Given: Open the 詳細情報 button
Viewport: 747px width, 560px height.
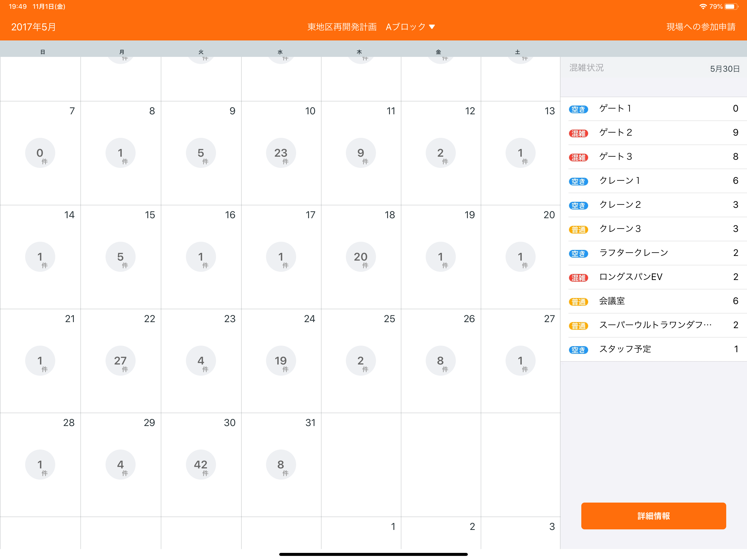Looking at the screenshot, I should (x=653, y=516).
